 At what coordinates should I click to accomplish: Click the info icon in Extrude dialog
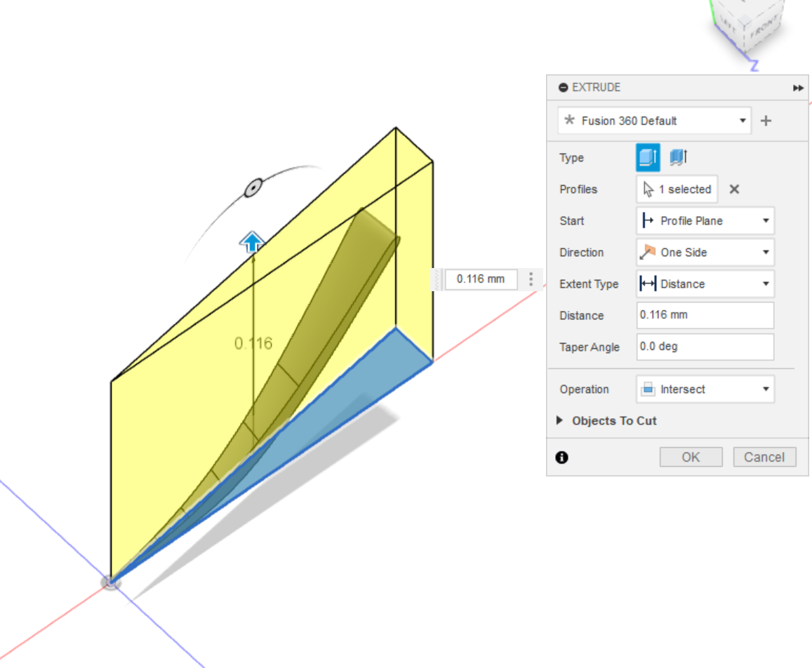point(562,457)
